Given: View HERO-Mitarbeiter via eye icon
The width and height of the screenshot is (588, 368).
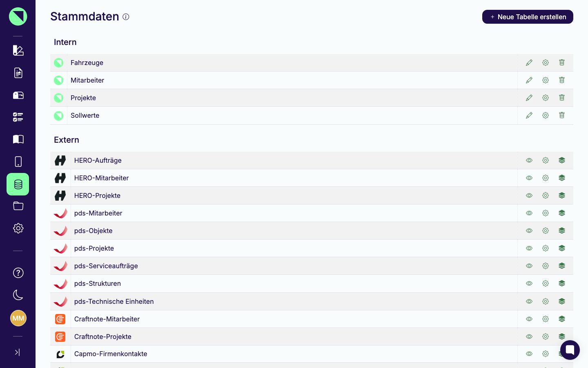Looking at the screenshot, I should [x=529, y=178].
